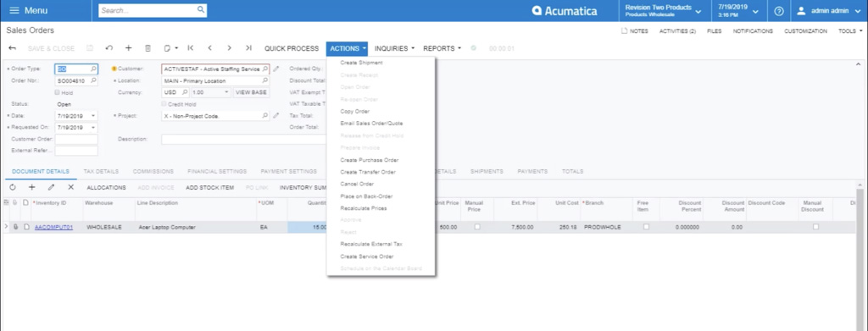The image size is (868, 331).
Task: Click the Description input field
Action: click(243, 139)
